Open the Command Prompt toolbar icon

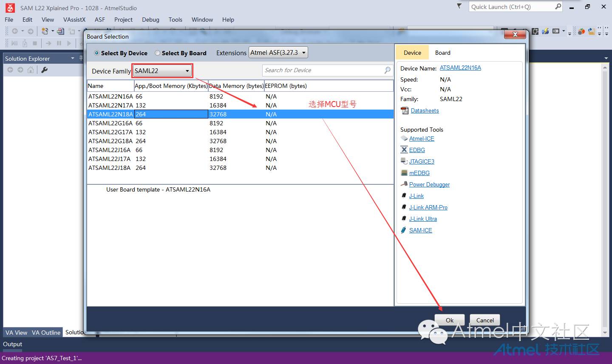pos(556,31)
